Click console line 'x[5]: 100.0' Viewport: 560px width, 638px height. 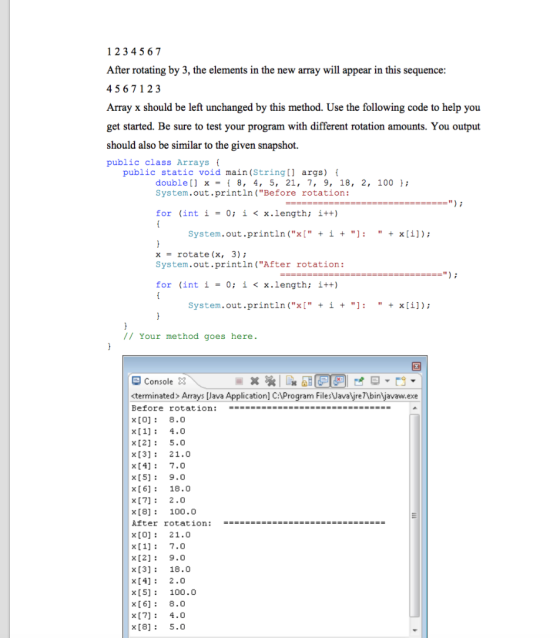164,592
